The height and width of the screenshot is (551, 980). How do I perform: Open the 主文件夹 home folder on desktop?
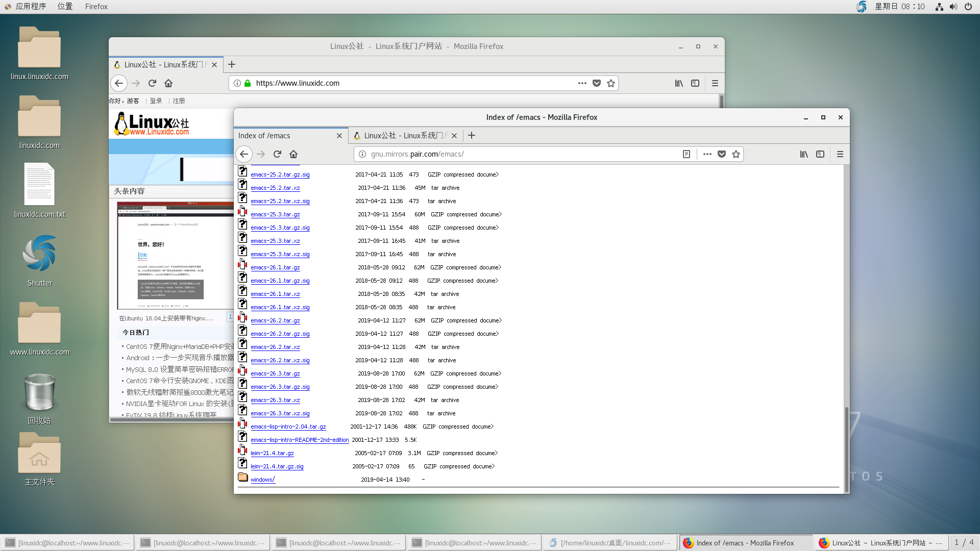(39, 459)
